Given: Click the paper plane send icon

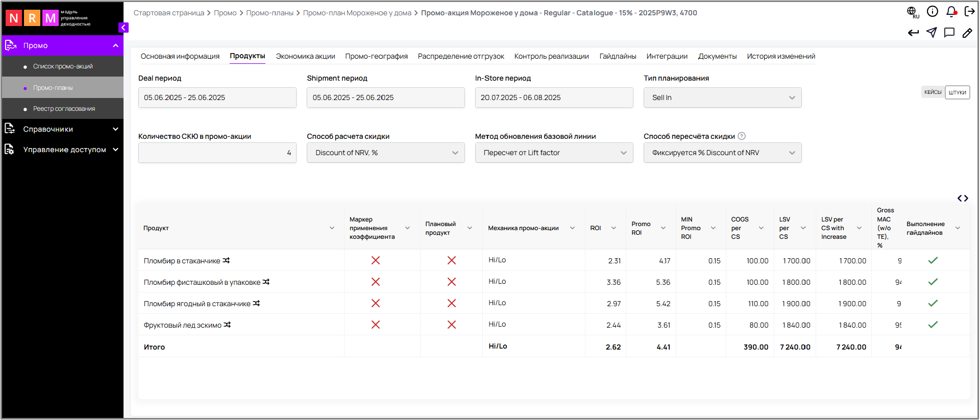Looking at the screenshot, I should (932, 33).
